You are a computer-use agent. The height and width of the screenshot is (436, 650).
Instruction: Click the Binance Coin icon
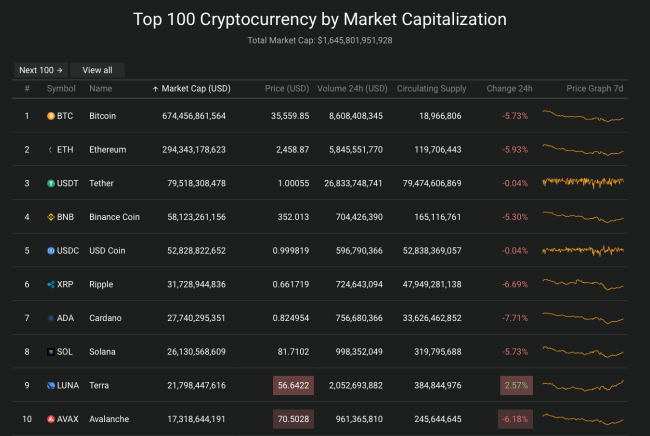51,217
